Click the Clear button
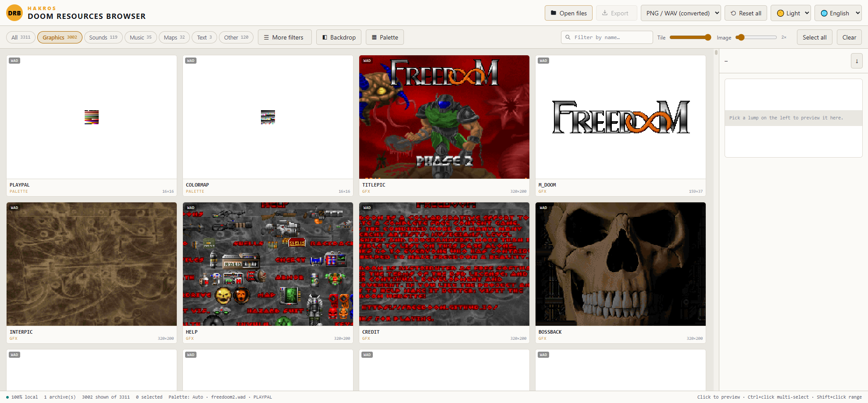 pos(849,37)
